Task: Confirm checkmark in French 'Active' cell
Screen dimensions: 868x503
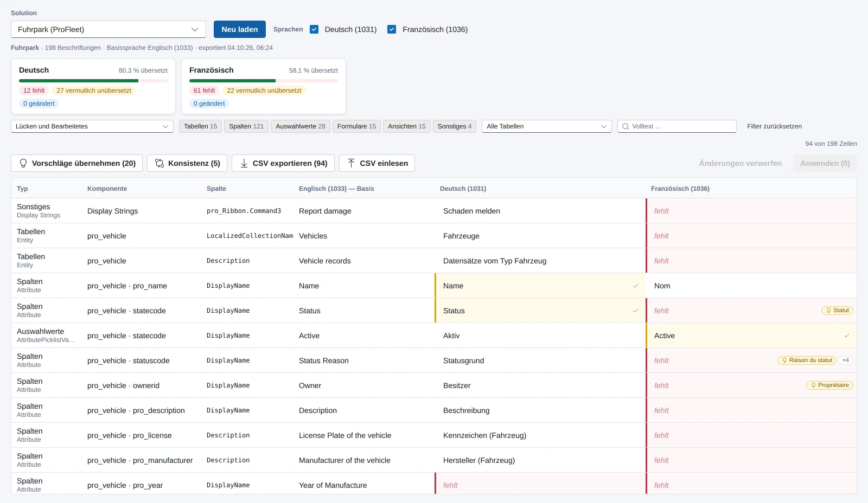Action: (847, 336)
